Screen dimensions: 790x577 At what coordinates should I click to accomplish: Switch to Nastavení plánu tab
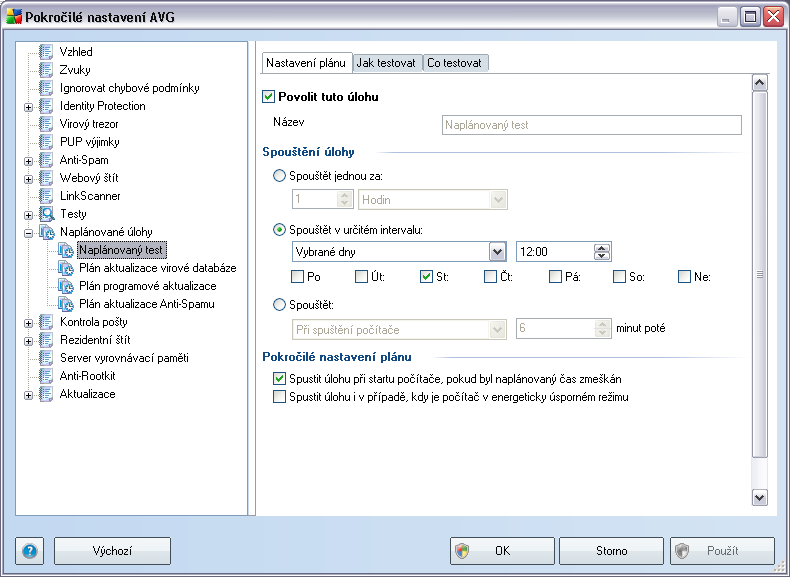point(306,63)
